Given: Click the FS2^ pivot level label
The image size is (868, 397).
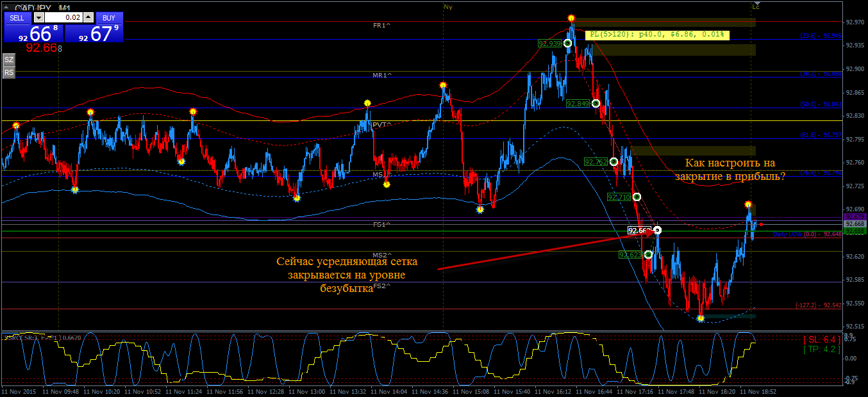Looking at the screenshot, I should pos(382,286).
